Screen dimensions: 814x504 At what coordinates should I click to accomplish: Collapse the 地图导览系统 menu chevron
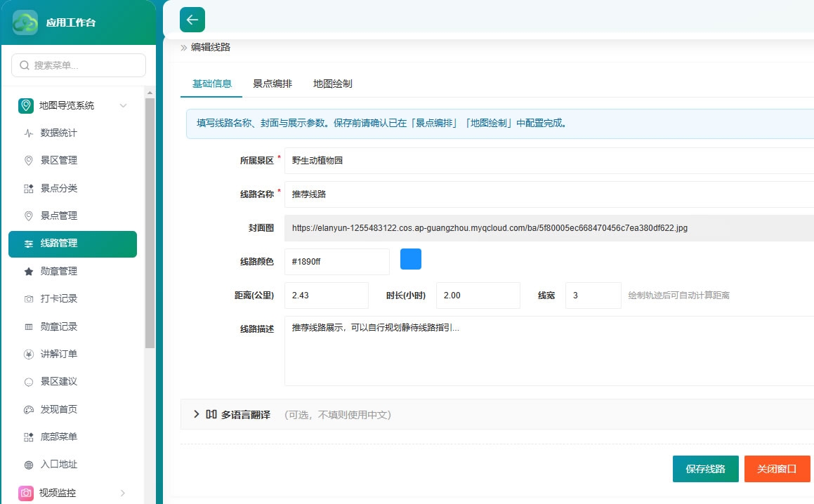[x=123, y=105]
